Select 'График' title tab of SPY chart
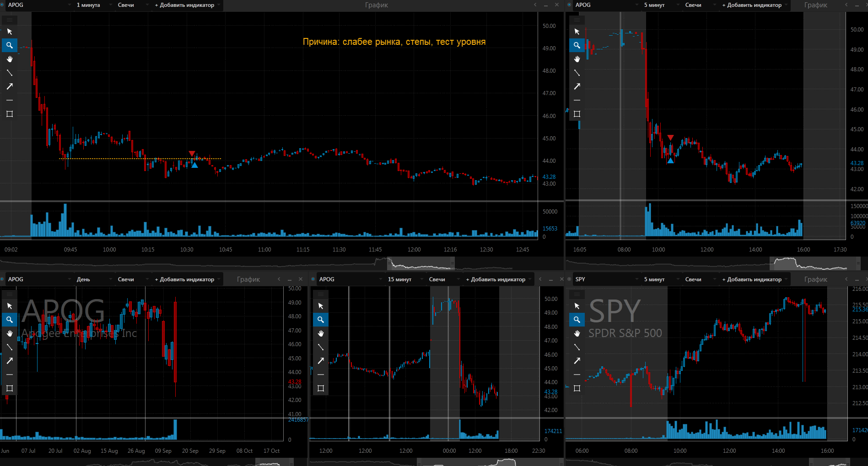Viewport: 868px width, 466px height. [816, 279]
